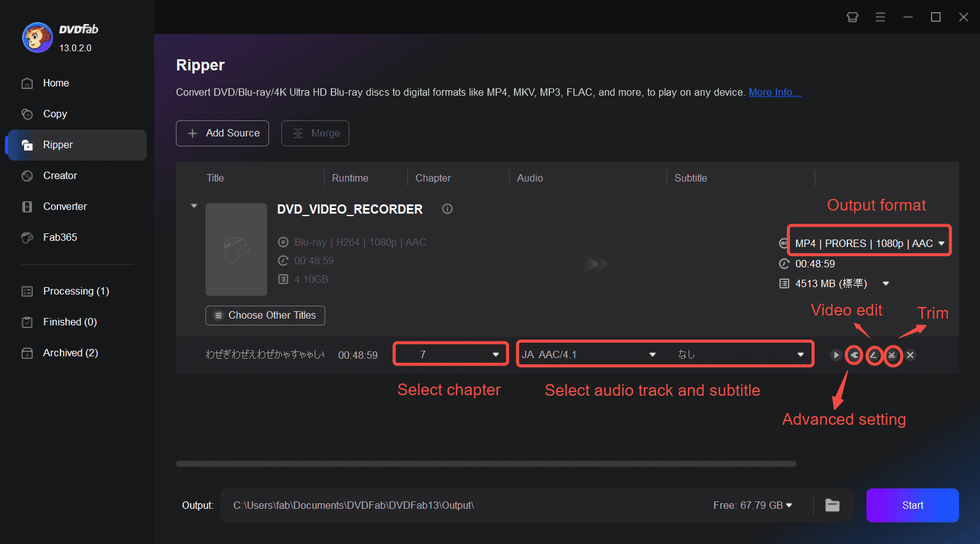Click the Title column header
The width and height of the screenshot is (980, 544).
click(215, 178)
